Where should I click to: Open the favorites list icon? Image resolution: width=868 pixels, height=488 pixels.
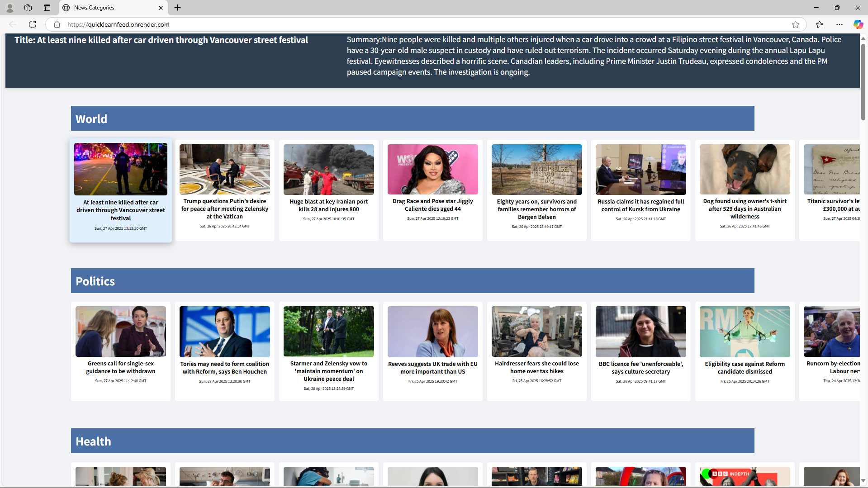pos(820,24)
